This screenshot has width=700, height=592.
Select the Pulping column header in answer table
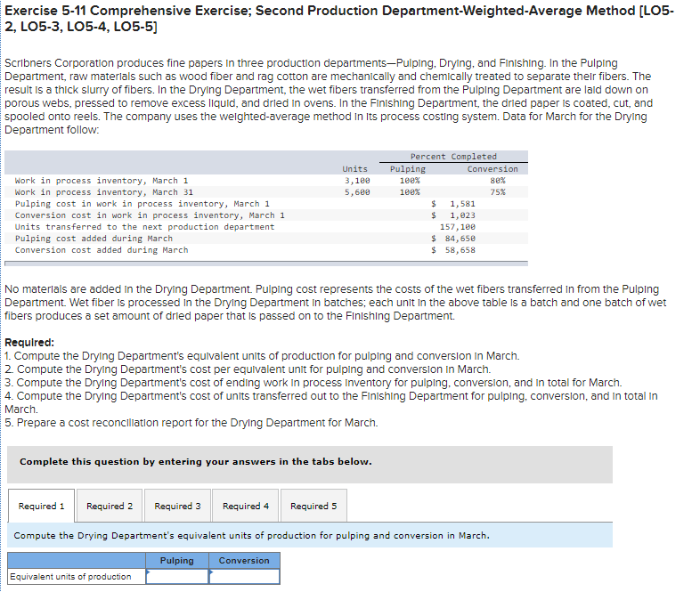coord(177,560)
